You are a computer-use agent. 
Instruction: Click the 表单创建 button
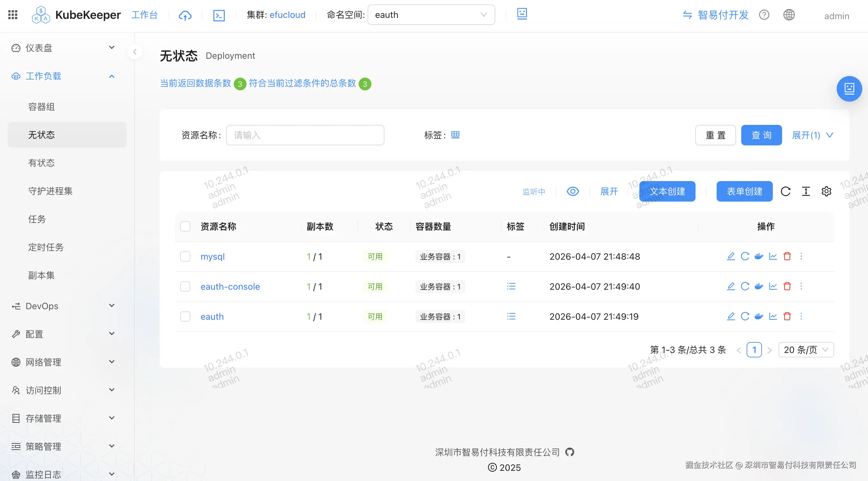[x=744, y=191]
